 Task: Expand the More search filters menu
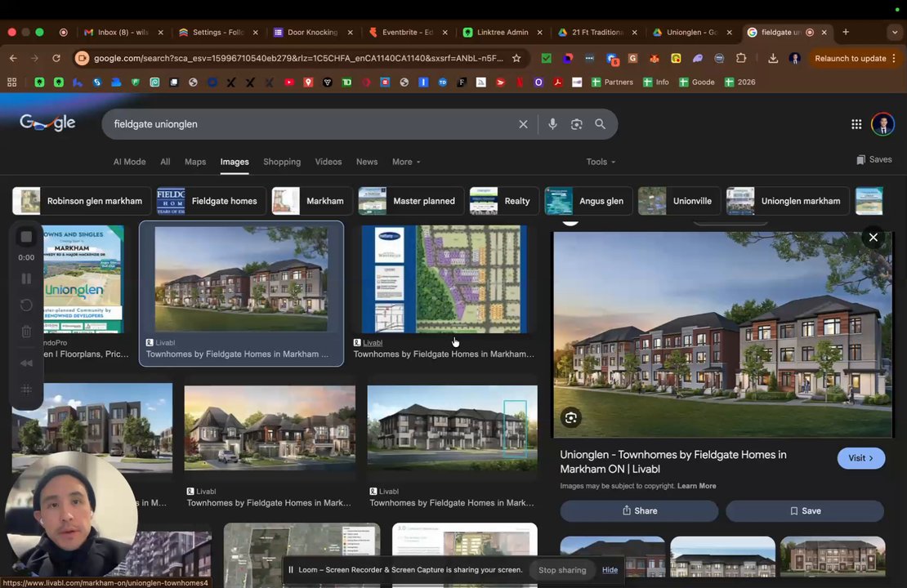pyautogui.click(x=406, y=162)
